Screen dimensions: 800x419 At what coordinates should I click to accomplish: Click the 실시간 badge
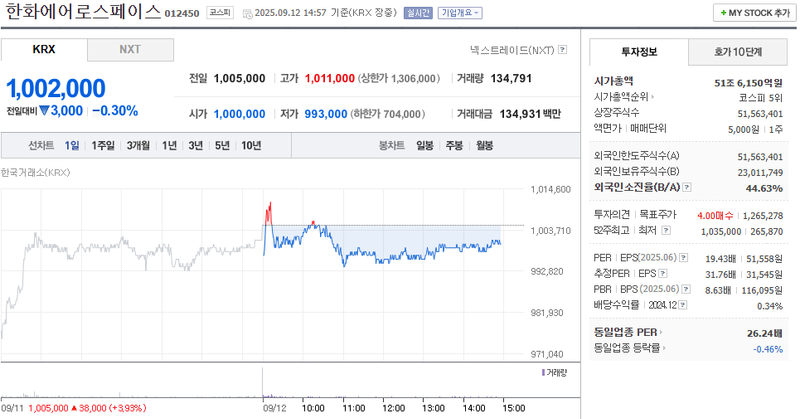pos(418,13)
